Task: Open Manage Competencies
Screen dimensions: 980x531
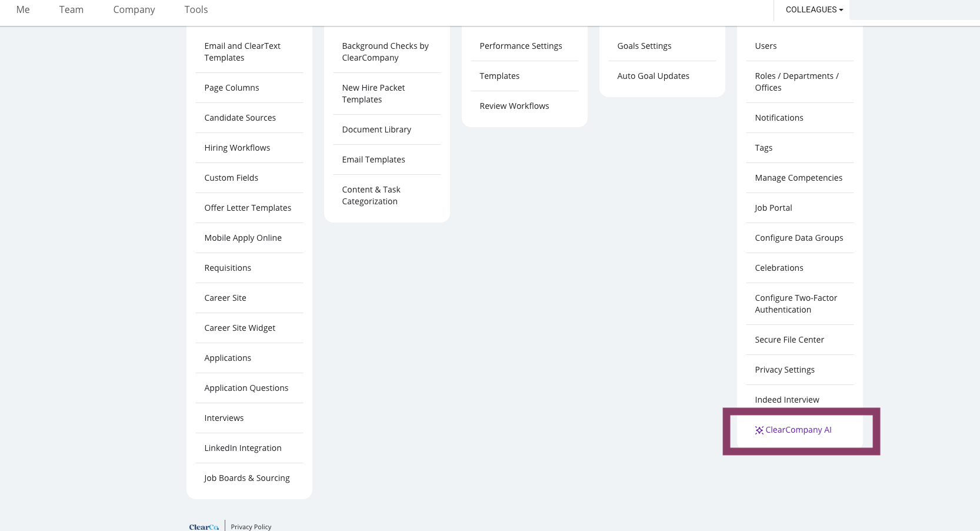Action: pyautogui.click(x=800, y=178)
